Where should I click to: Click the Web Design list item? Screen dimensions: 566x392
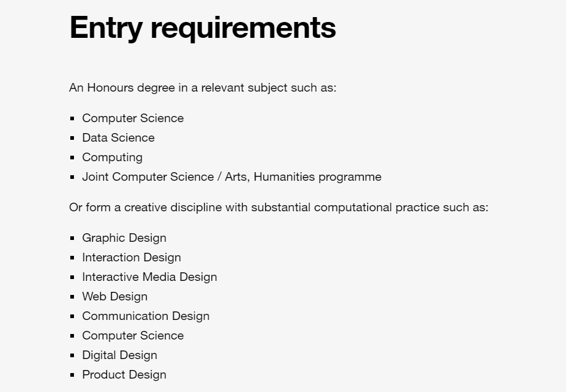115,297
